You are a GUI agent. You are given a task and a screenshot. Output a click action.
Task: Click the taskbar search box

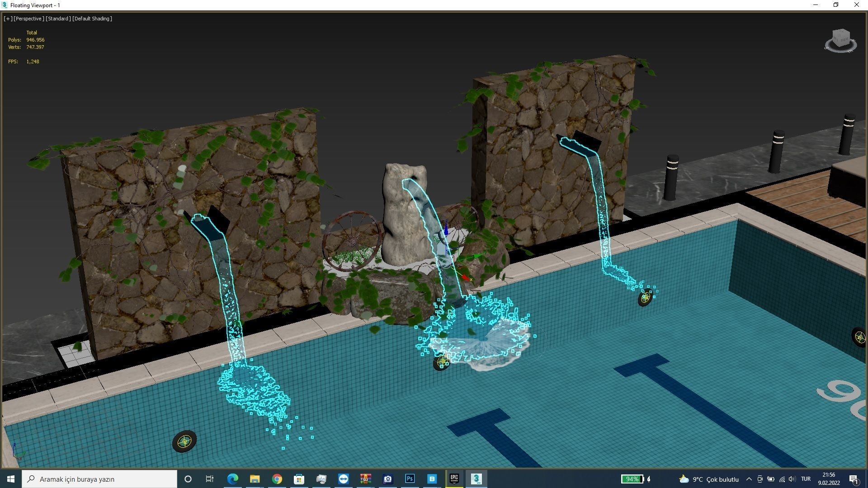click(x=99, y=479)
